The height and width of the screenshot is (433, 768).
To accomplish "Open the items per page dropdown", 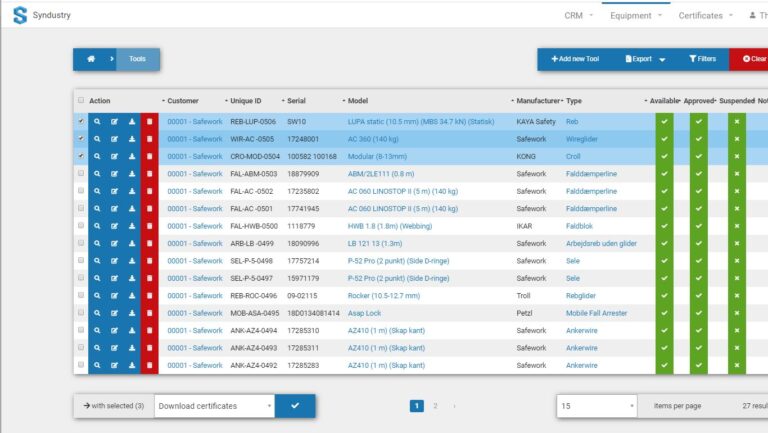I will (x=596, y=406).
